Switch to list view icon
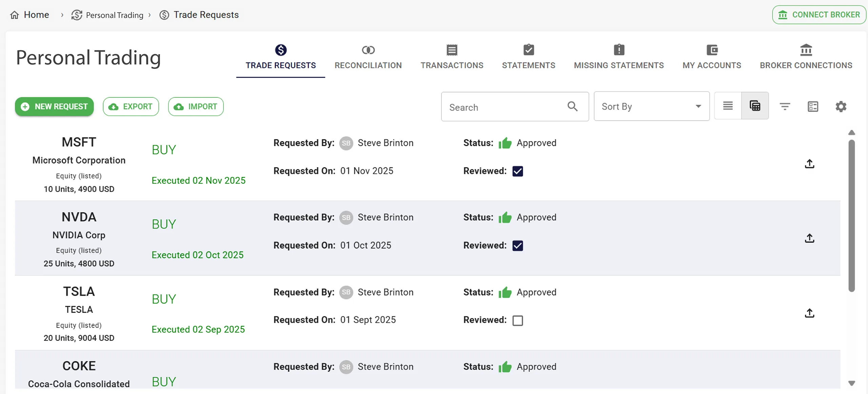 pos(728,106)
